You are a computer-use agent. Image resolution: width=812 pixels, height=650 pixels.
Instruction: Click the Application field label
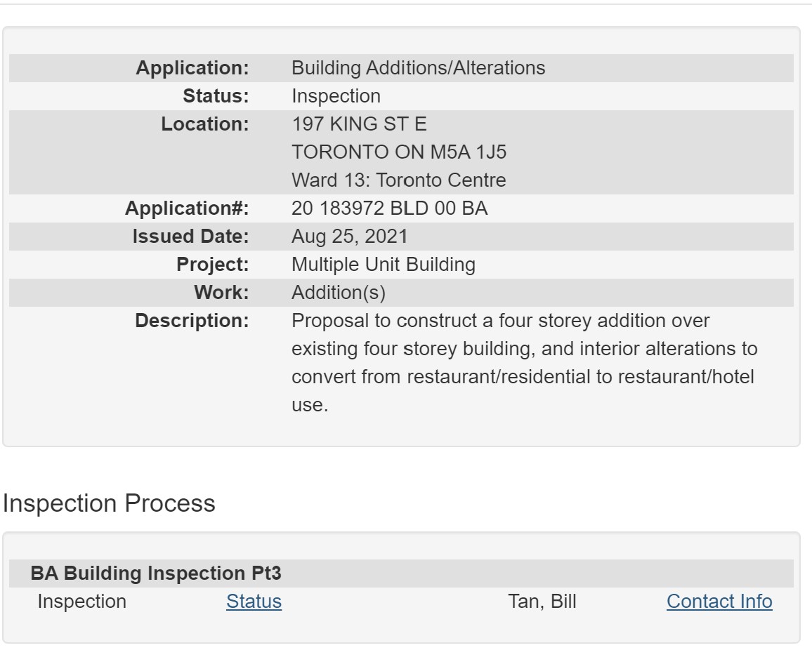[192, 68]
